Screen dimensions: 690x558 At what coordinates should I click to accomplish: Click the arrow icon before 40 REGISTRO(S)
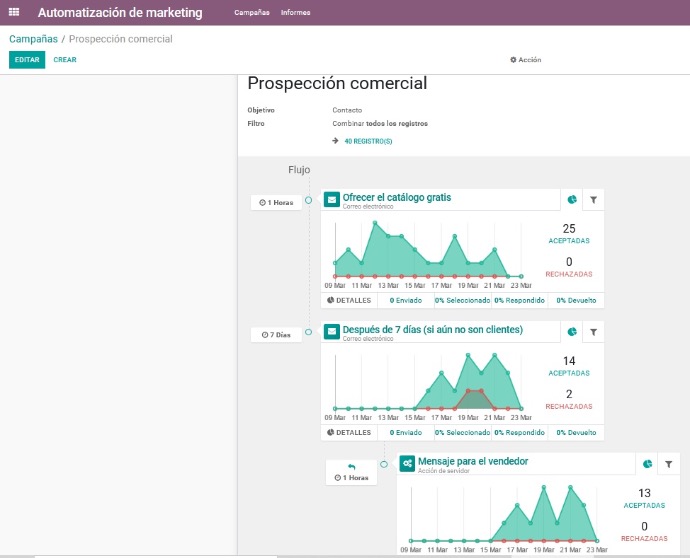tap(335, 141)
